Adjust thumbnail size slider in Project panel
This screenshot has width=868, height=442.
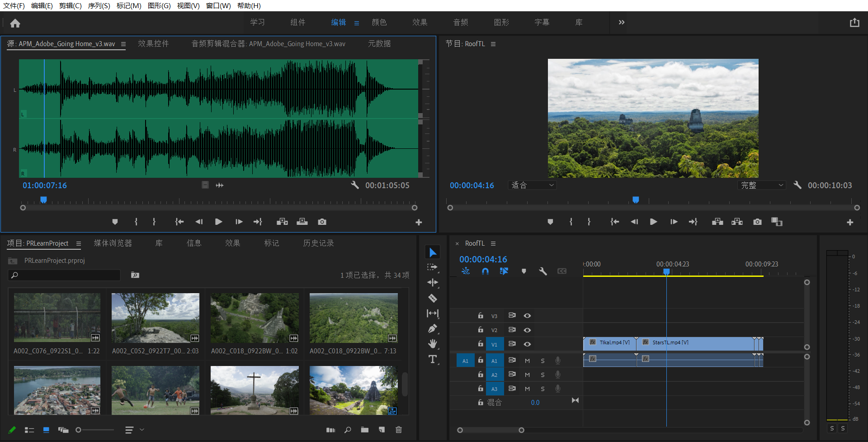78,430
